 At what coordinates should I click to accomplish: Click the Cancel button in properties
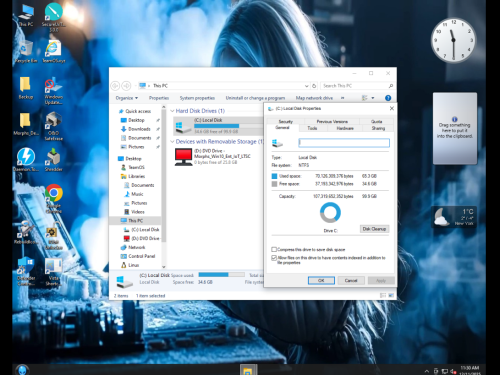pos(351,280)
